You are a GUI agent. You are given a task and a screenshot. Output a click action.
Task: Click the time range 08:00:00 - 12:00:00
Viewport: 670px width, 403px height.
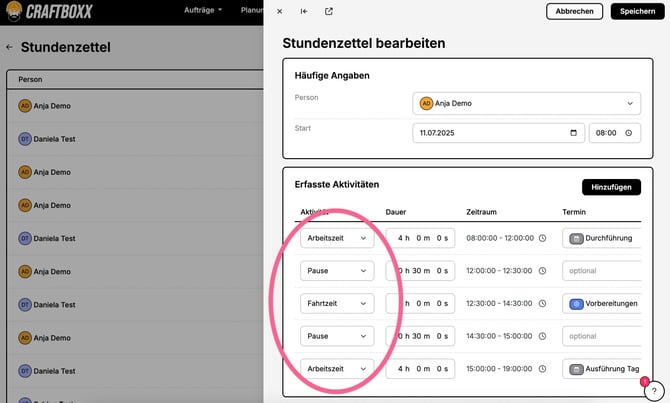500,238
